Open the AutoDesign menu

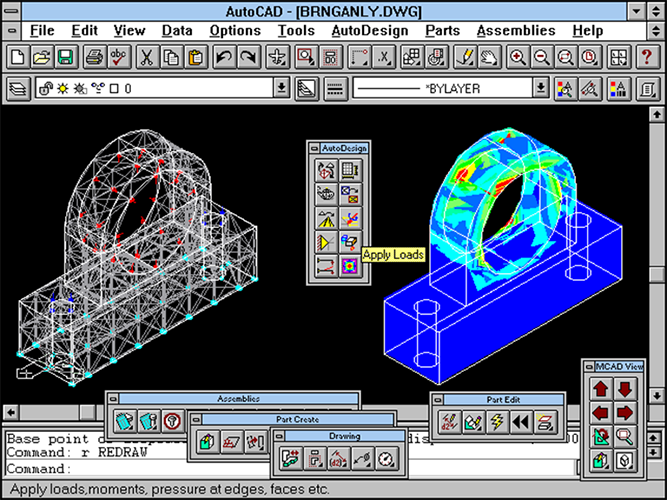pyautogui.click(x=370, y=31)
